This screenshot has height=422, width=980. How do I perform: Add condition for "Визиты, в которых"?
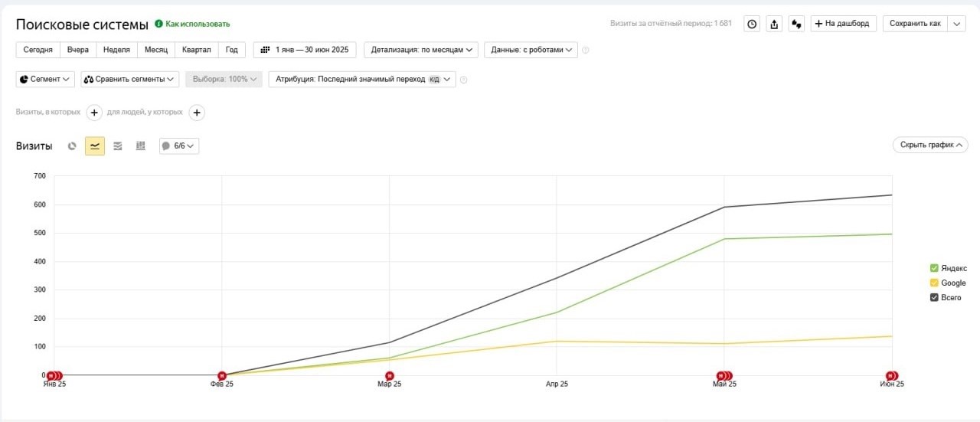coord(94,113)
